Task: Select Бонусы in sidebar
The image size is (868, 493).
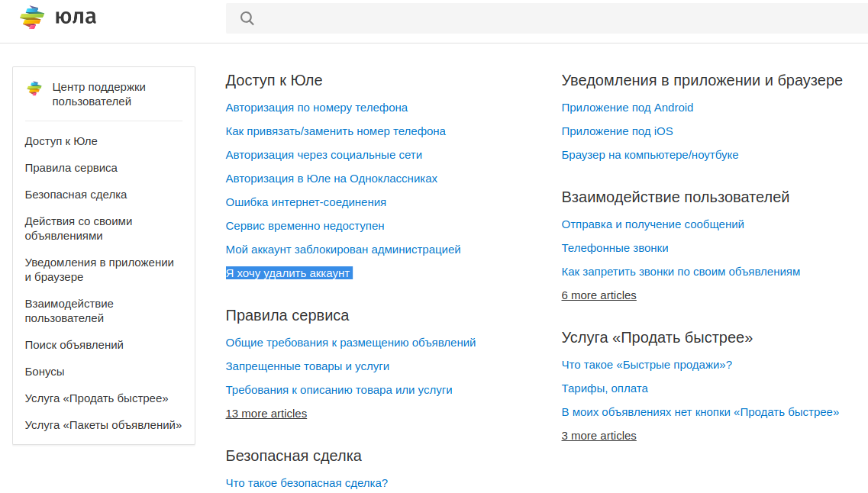Action: pyautogui.click(x=45, y=372)
